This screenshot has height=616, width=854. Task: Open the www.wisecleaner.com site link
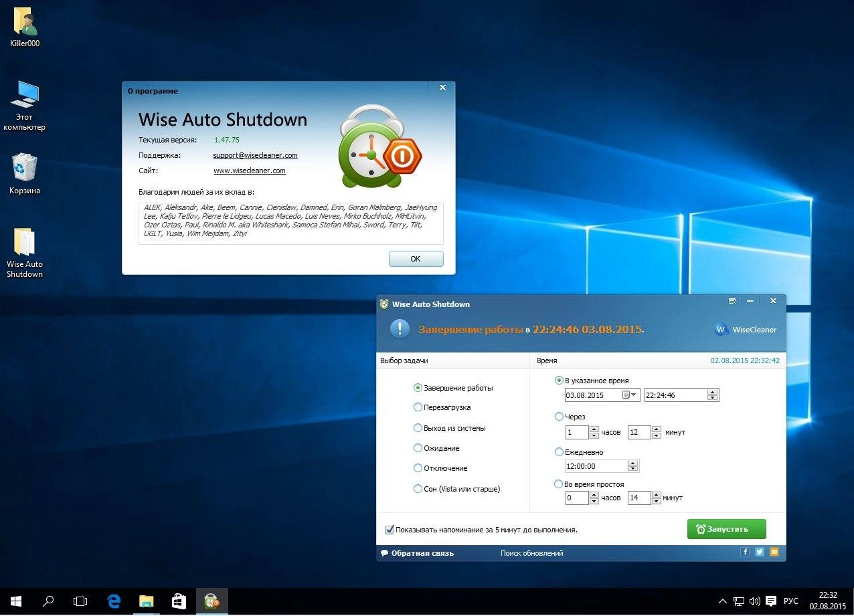pos(250,171)
